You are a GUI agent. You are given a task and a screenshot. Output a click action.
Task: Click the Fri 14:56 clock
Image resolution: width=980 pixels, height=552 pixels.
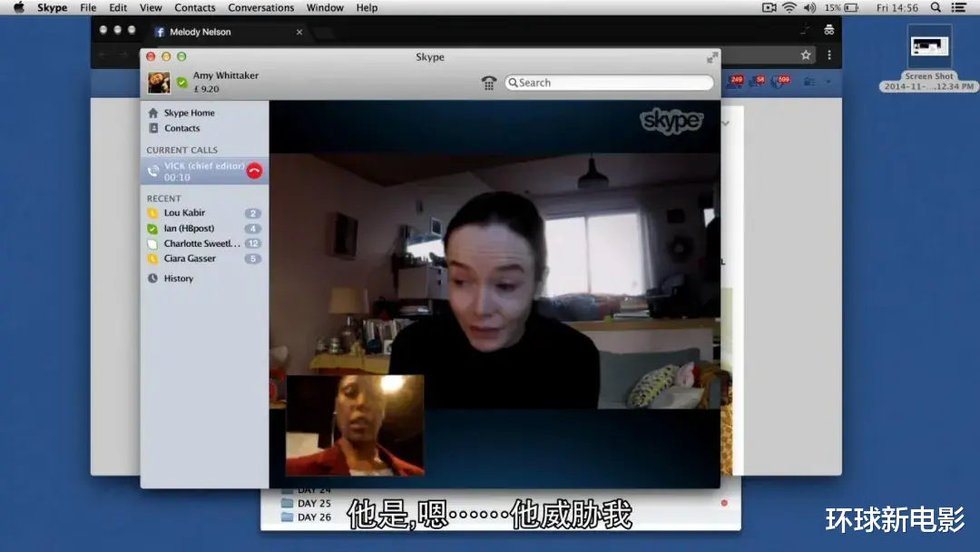pos(897,7)
